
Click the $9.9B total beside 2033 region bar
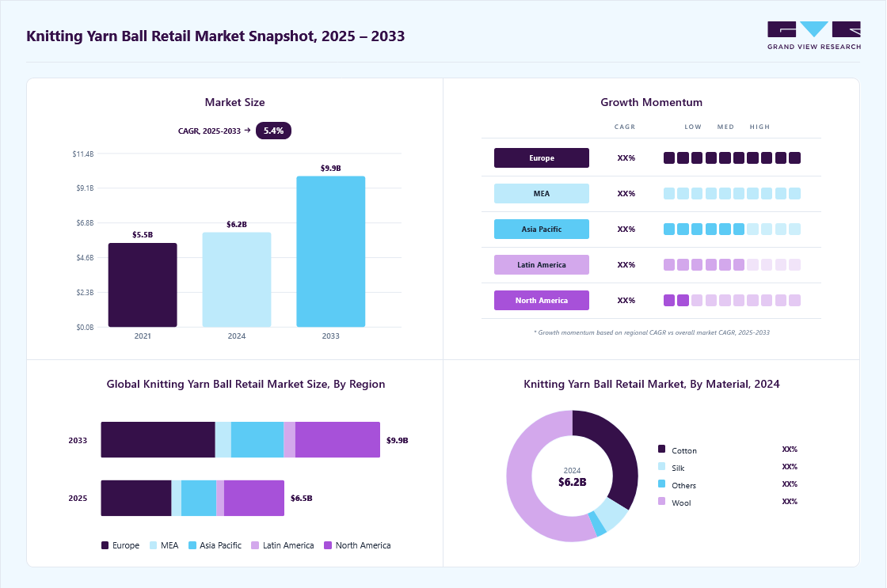tap(397, 440)
